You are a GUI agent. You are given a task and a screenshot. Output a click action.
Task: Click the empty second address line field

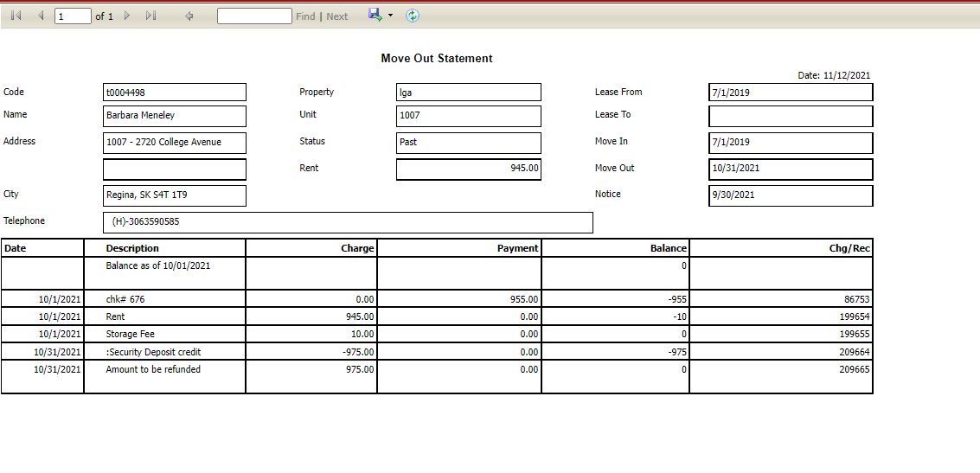coord(175,169)
